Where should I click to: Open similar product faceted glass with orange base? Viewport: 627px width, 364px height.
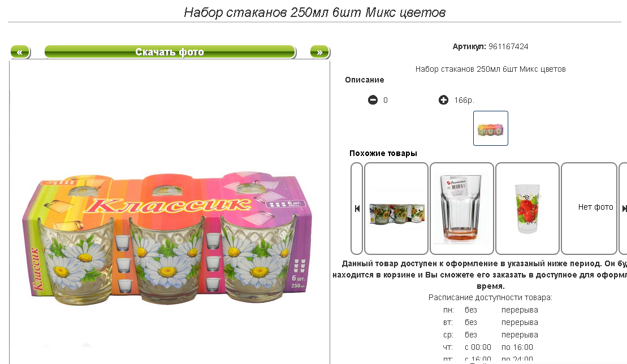[x=462, y=209]
